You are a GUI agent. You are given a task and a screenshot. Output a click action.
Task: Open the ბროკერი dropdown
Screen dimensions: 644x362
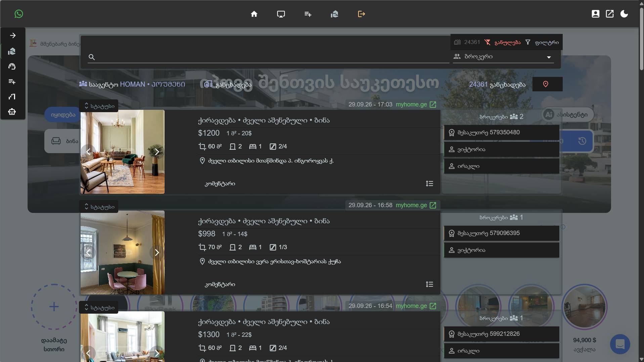pos(503,57)
